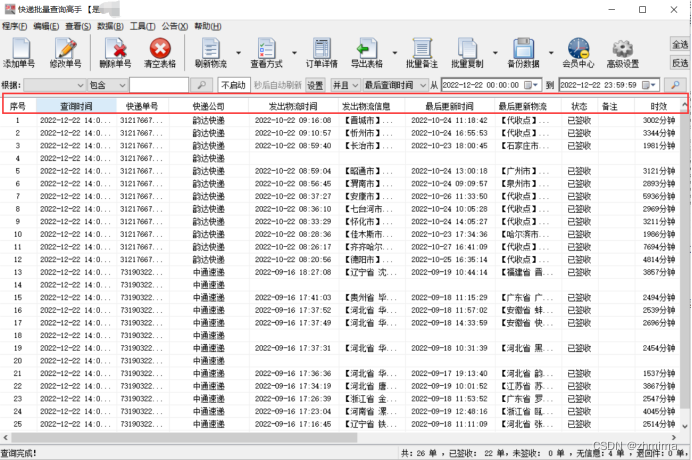Viewport: 692px width, 460px height.
Task: Click the 2022-09-16 17:41:03 send time cell
Action: coord(293,297)
